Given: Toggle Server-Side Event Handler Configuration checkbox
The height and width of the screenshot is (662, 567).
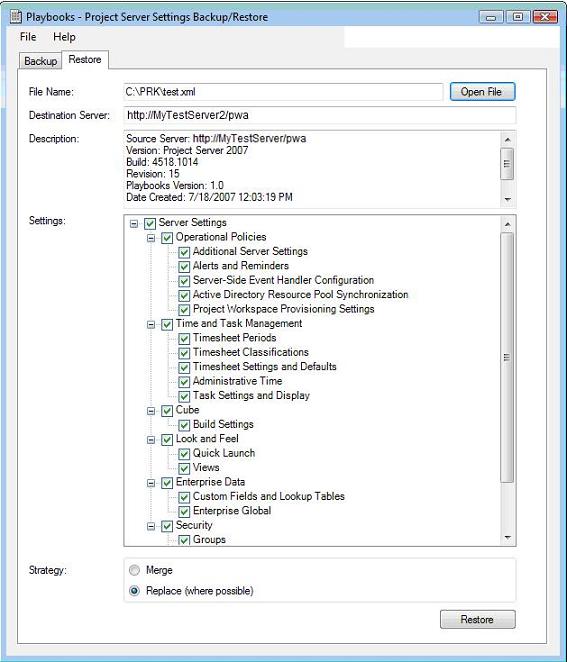Looking at the screenshot, I should tap(184, 281).
